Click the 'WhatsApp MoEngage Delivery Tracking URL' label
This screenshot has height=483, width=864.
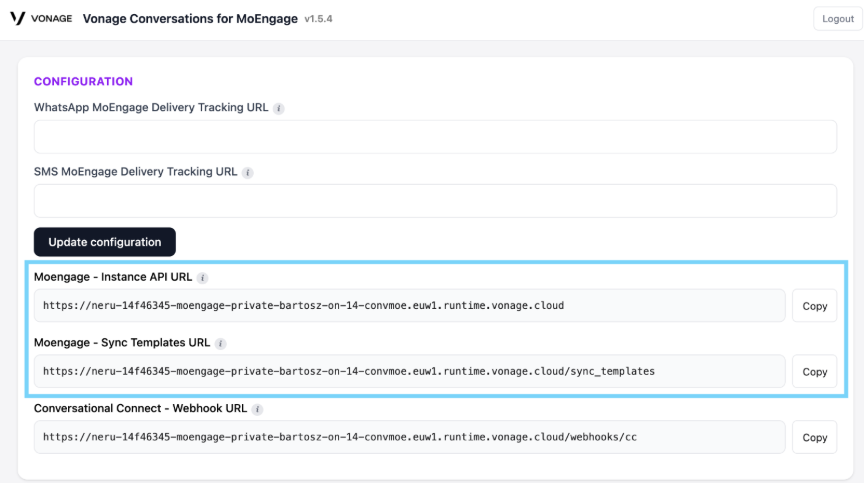pos(151,107)
